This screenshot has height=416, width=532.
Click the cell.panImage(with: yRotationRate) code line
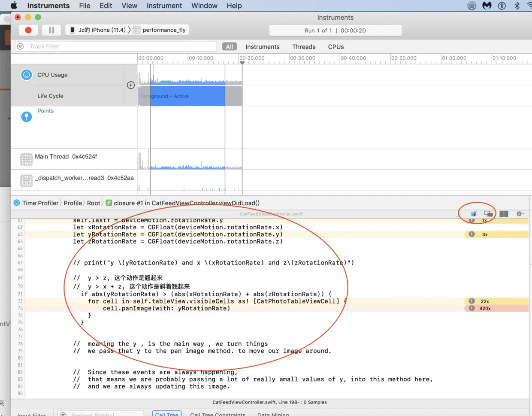[x=166, y=308]
